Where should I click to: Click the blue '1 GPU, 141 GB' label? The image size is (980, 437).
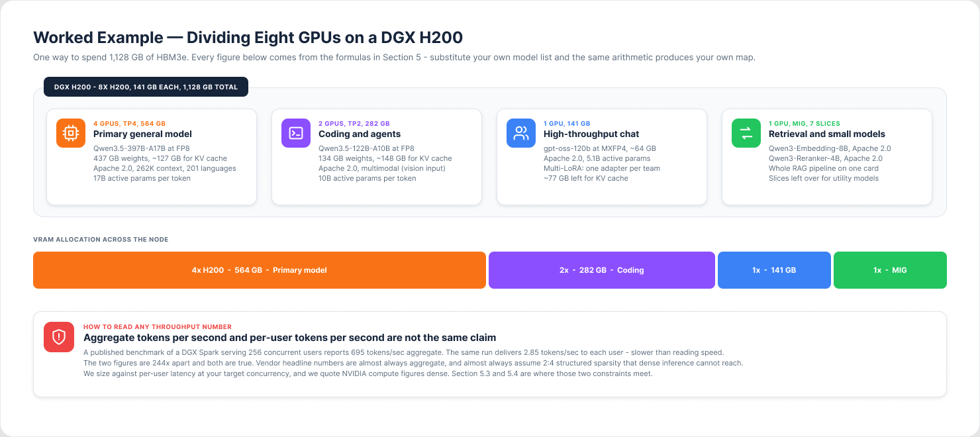pyautogui.click(x=567, y=124)
